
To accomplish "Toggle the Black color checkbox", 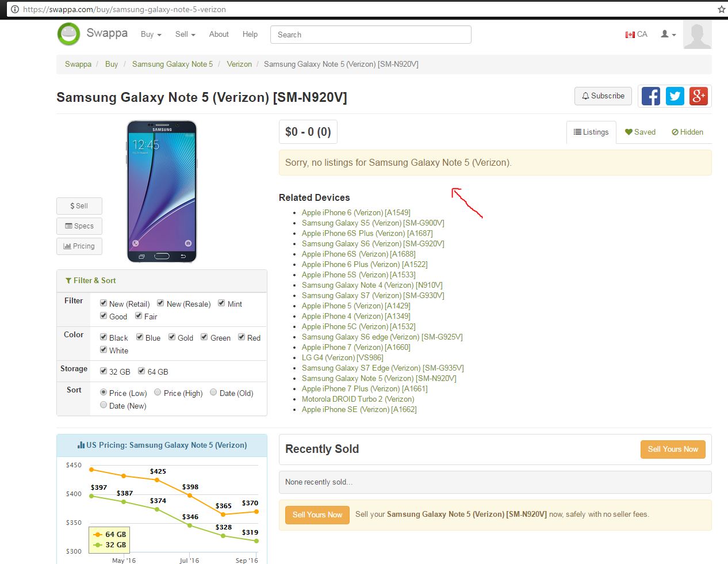I will click(x=104, y=337).
